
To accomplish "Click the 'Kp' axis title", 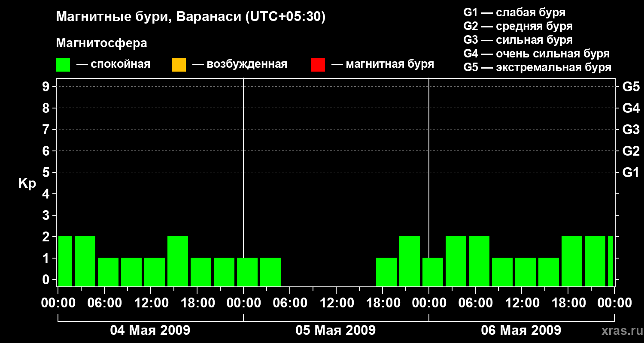I will click(27, 184).
